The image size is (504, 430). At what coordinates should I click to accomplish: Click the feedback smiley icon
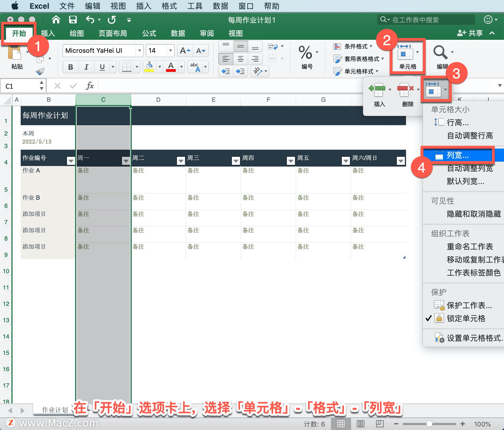pyautogui.click(x=488, y=20)
